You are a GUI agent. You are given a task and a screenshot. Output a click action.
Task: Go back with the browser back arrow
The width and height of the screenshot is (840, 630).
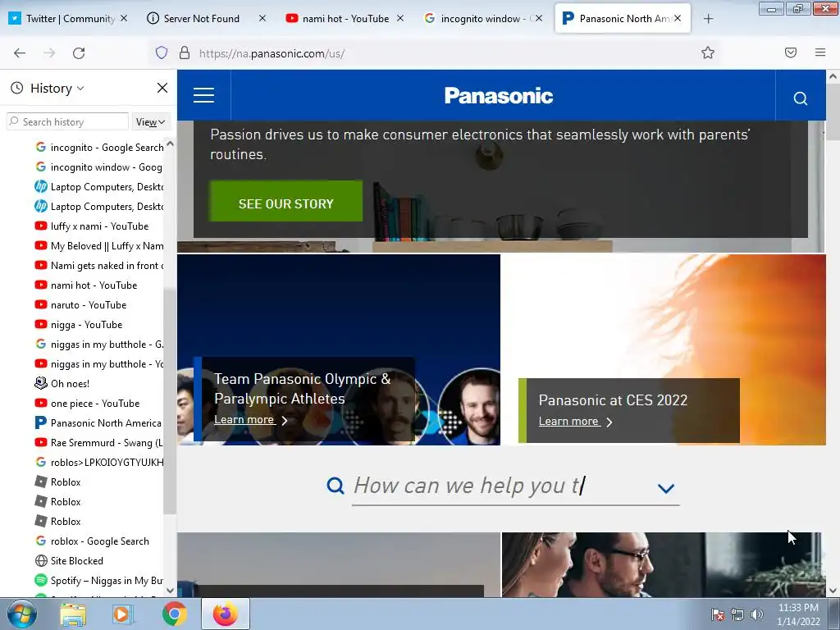tap(20, 52)
